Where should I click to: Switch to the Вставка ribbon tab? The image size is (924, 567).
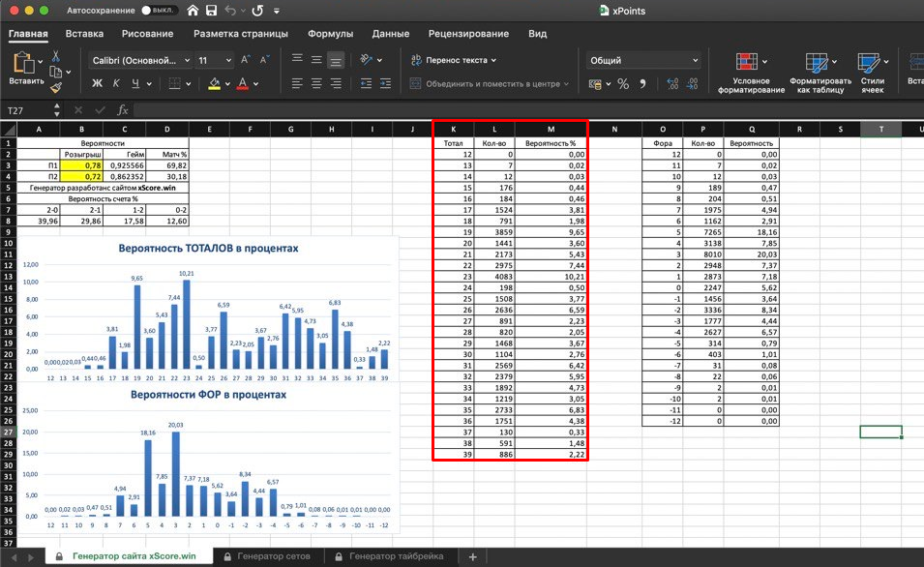point(84,34)
